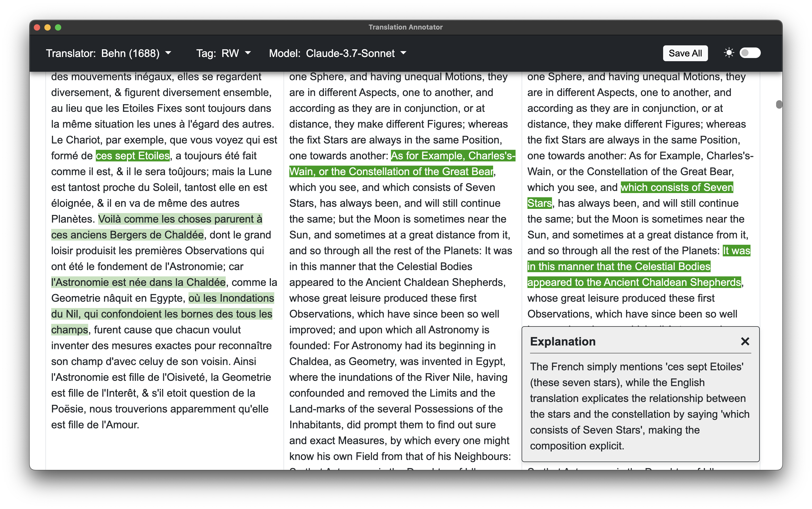Click the Explanation heading
Viewport: 812px width, 509px height.
coord(562,341)
